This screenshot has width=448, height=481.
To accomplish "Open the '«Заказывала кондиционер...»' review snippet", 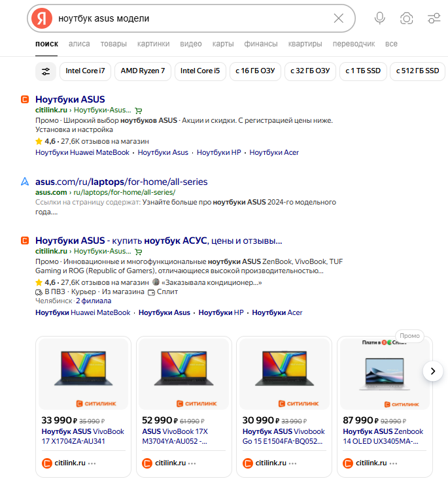I will 211,282.
